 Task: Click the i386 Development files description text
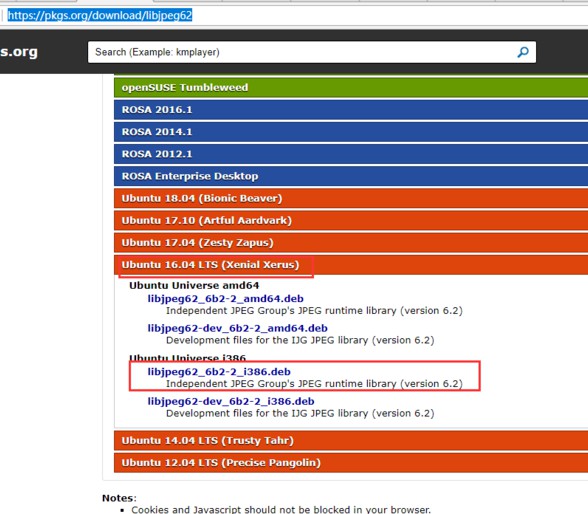[x=300, y=414]
